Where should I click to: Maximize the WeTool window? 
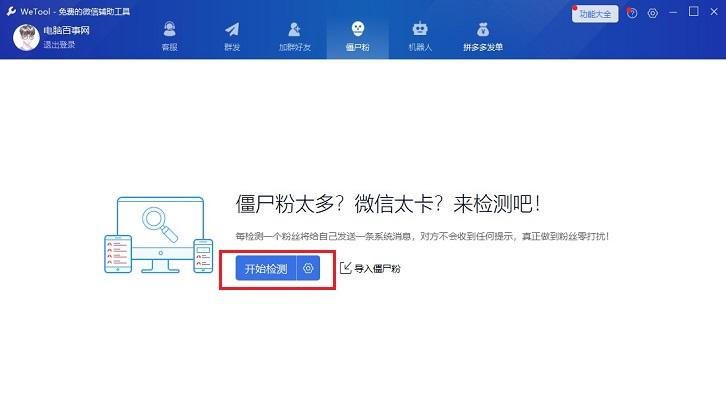click(x=694, y=12)
